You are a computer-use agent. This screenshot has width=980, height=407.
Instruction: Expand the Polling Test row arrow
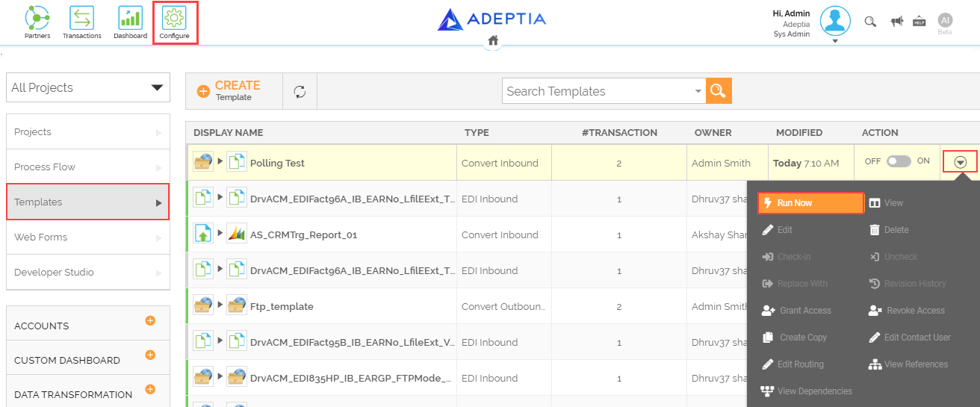click(220, 161)
